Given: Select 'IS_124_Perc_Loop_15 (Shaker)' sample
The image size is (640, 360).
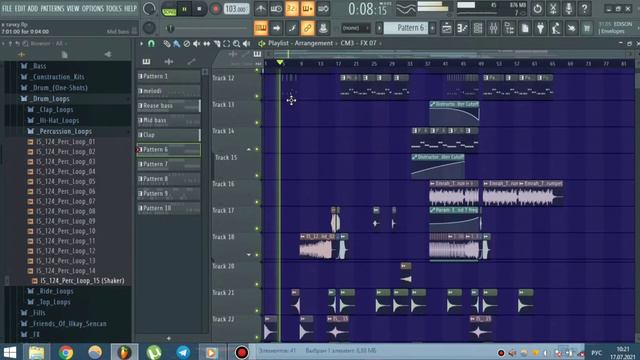Looking at the screenshot, I should tap(82, 281).
